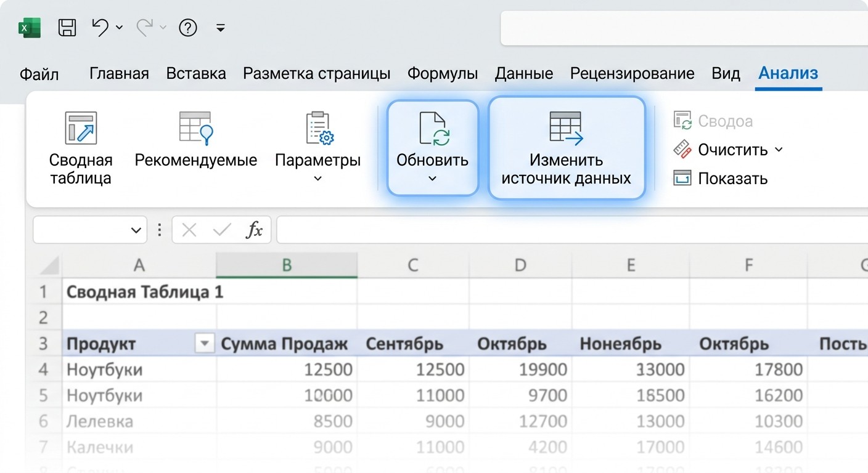Select column D header
Image resolution: width=868 pixels, height=473 pixels.
(x=520, y=265)
